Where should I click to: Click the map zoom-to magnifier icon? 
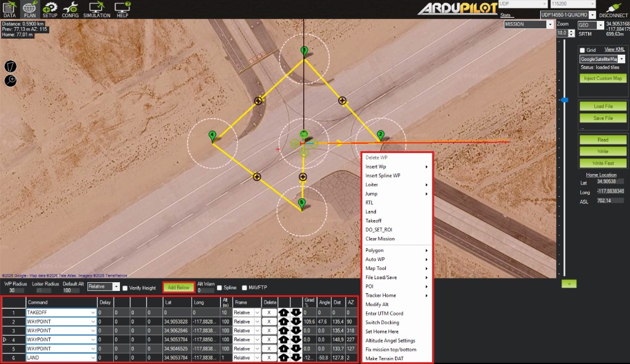pyautogui.click(x=10, y=81)
